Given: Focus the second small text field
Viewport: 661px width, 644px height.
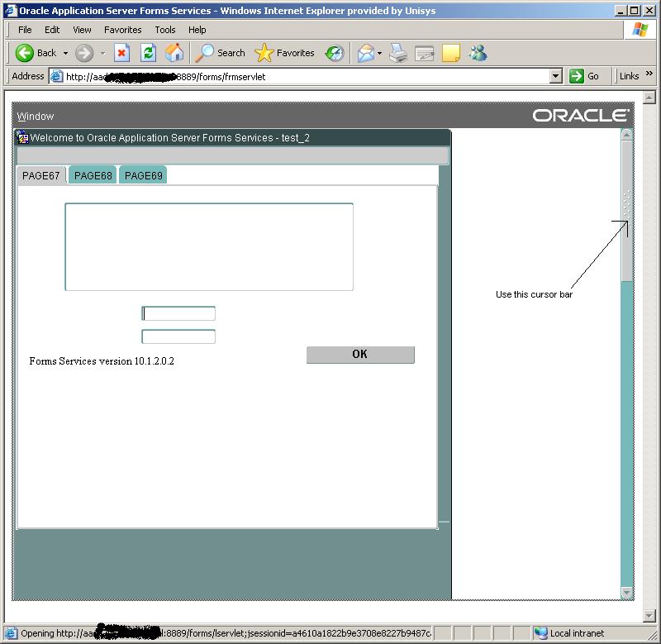Looking at the screenshot, I should tap(178, 336).
